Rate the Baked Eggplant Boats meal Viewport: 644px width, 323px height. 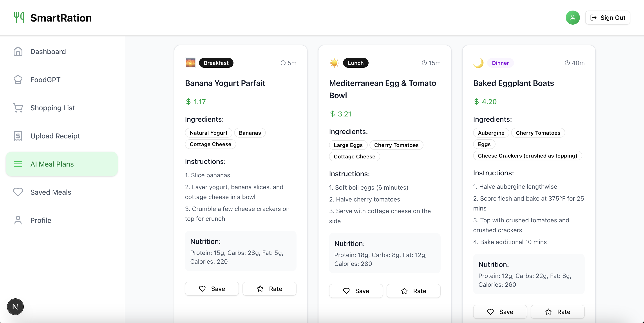point(557,312)
